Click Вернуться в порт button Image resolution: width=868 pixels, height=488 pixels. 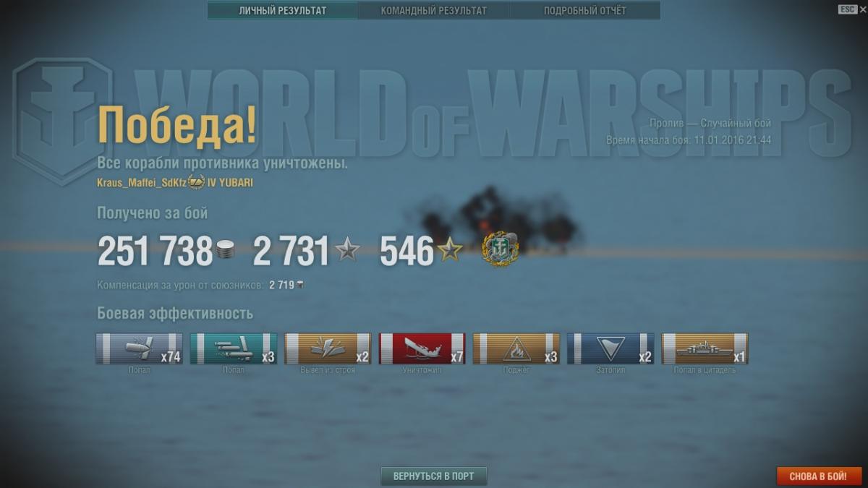[434, 476]
